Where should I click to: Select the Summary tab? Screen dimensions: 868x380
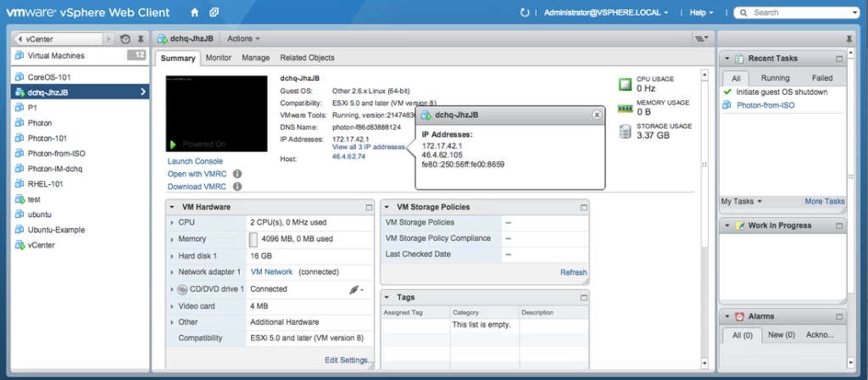click(x=178, y=59)
